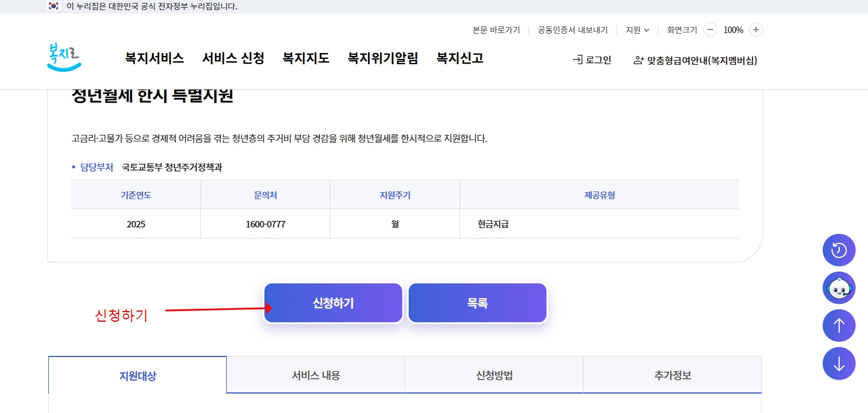Decrease screen size with the minus control
Viewport: 868px width, 413px height.
(x=711, y=29)
